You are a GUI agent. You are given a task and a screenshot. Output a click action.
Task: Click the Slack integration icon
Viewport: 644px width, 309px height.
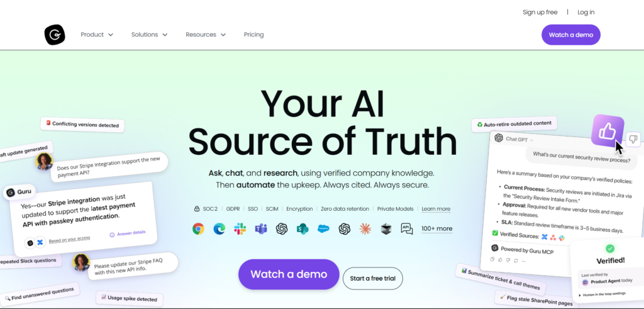point(240,228)
